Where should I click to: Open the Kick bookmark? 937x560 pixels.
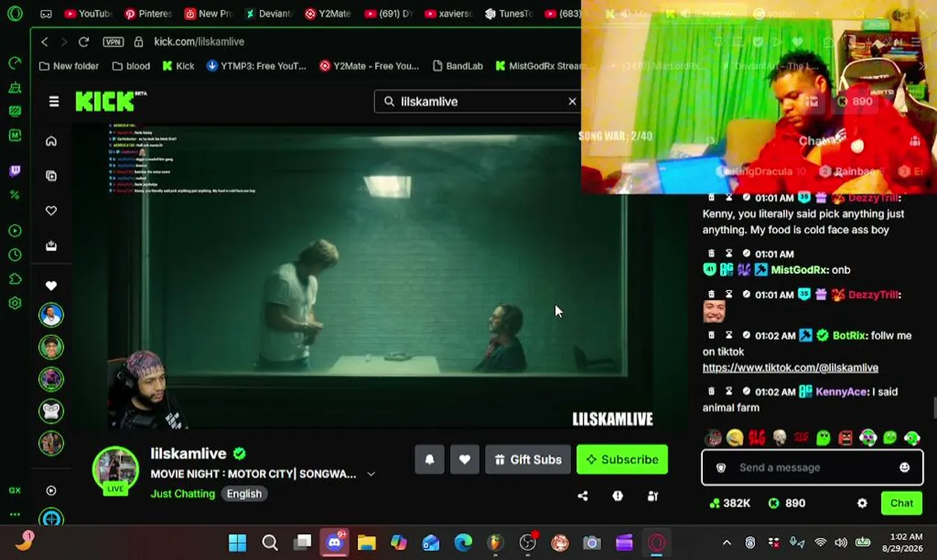(178, 66)
